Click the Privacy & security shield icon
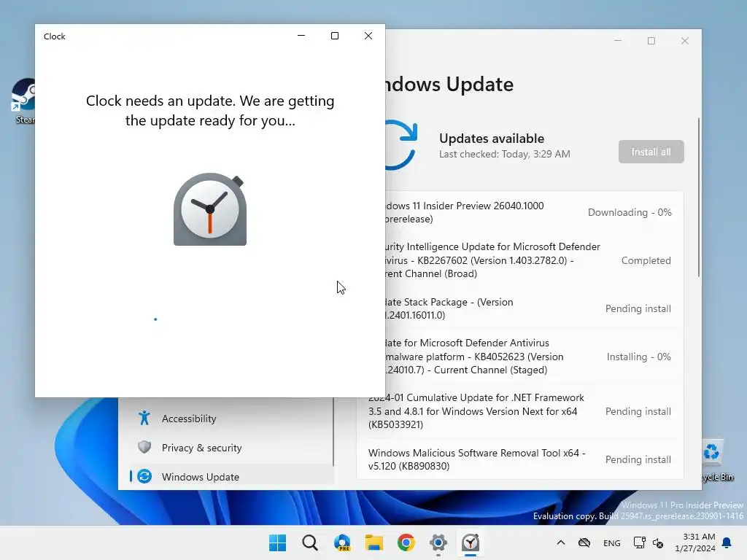This screenshot has width=747, height=560. tap(144, 447)
